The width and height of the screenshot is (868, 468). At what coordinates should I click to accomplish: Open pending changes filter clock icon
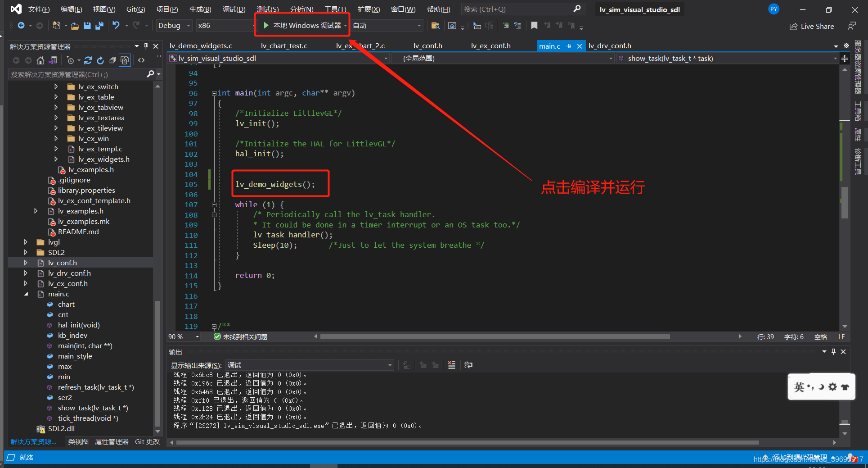[70, 60]
